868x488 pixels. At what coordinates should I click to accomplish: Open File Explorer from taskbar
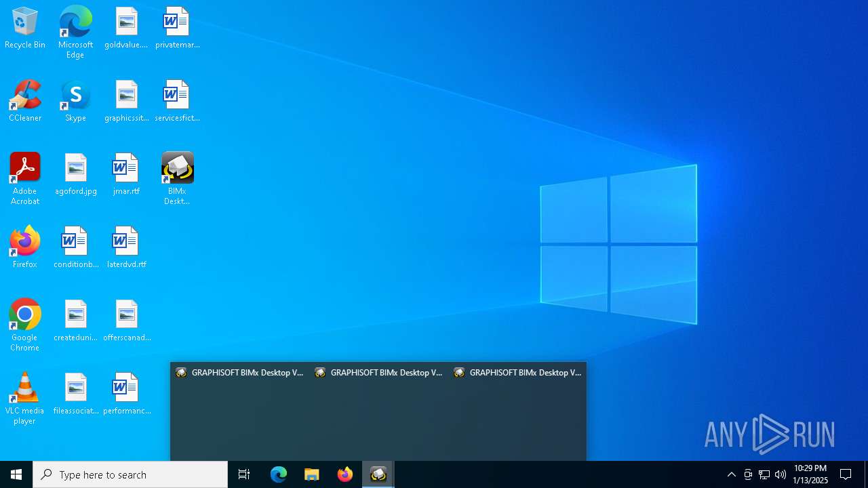312,474
